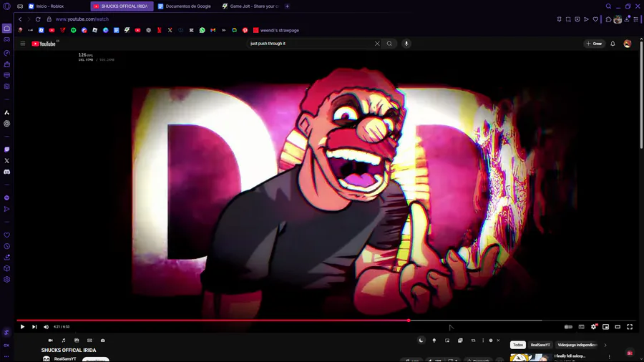Start voice search with microphone
This screenshot has width=644, height=362.
tap(406, 44)
